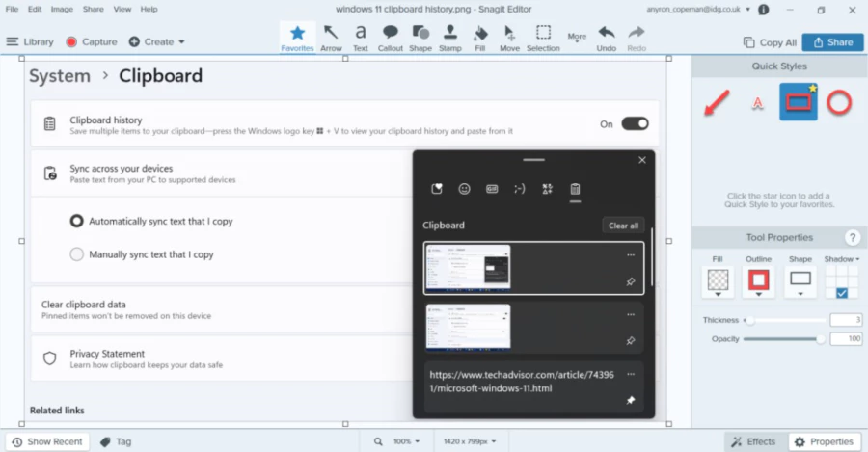Viewport: 868px width, 452px height.
Task: Apply the red text 'A' quick style
Action: (x=757, y=103)
